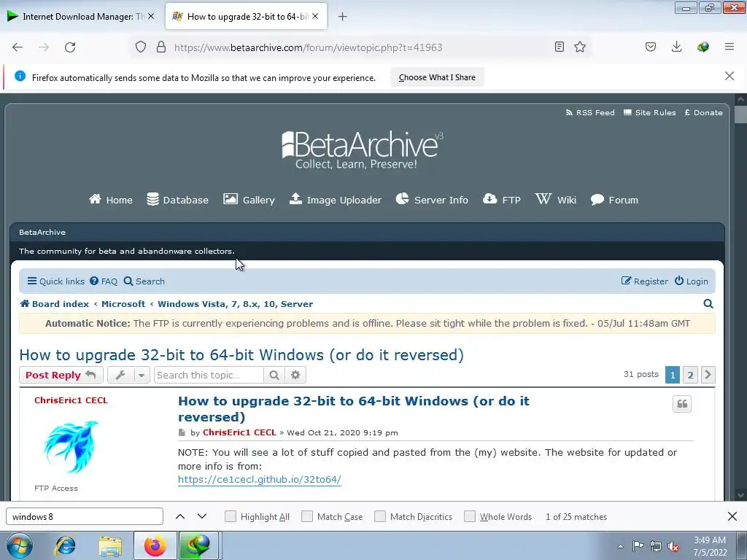This screenshot has height=560, width=747.
Task: Expand the Quick links menu
Action: click(55, 281)
